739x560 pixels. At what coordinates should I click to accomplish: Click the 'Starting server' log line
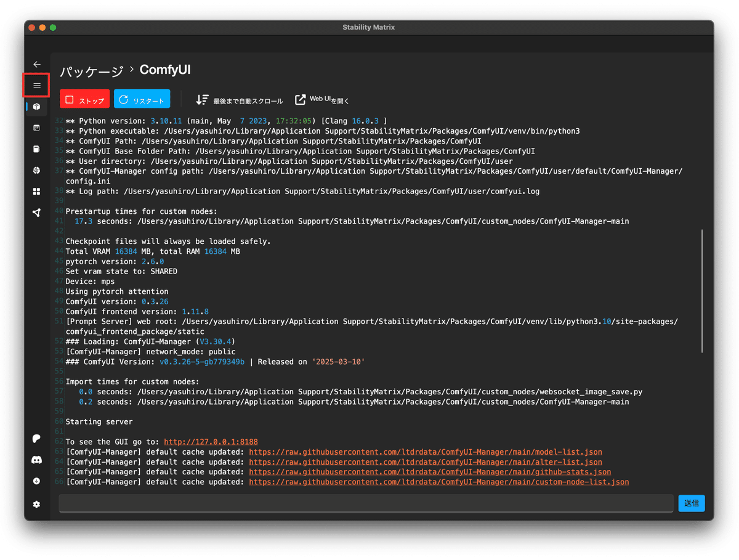[x=99, y=422]
